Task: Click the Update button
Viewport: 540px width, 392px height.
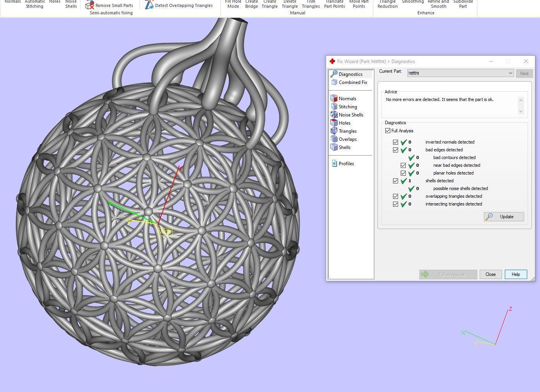Action: (x=504, y=217)
